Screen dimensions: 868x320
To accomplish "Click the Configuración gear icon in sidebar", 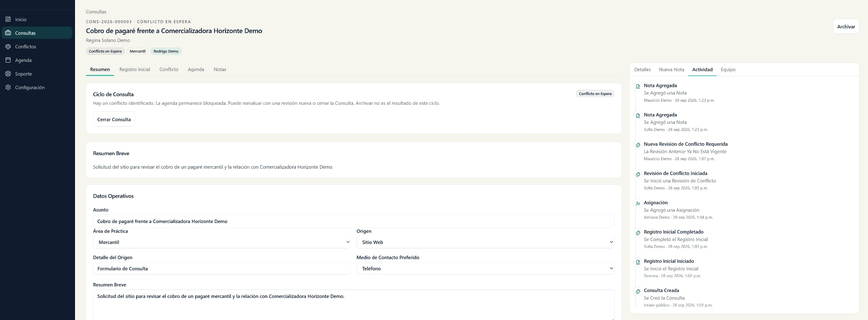I will click(8, 87).
